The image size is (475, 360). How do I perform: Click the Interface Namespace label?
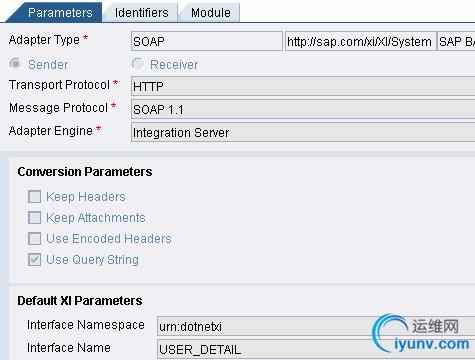86,325
